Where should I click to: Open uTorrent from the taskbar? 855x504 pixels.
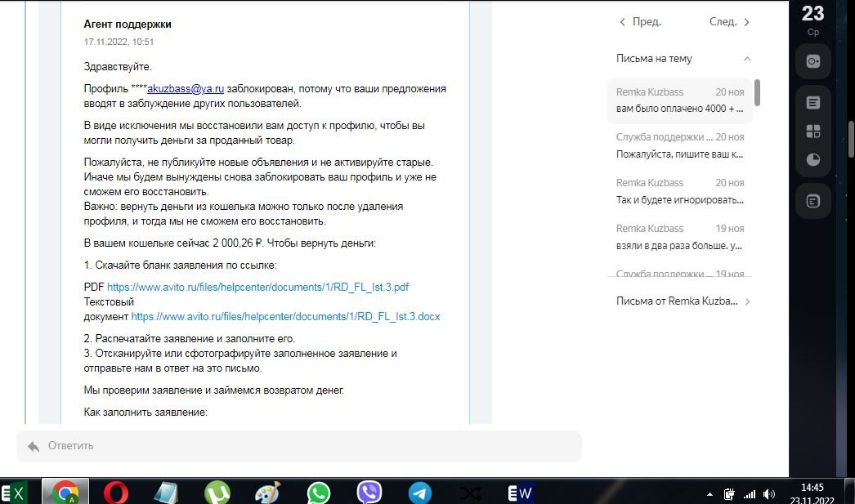point(217,493)
